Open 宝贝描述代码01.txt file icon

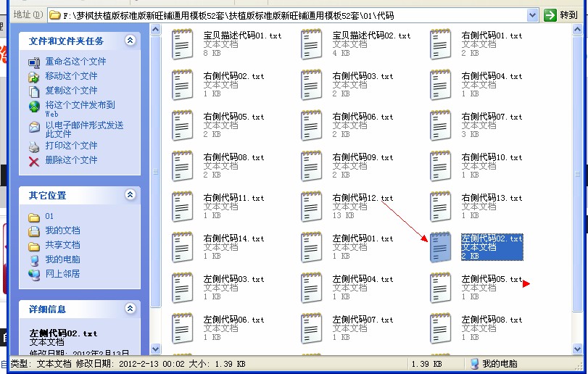183,44
